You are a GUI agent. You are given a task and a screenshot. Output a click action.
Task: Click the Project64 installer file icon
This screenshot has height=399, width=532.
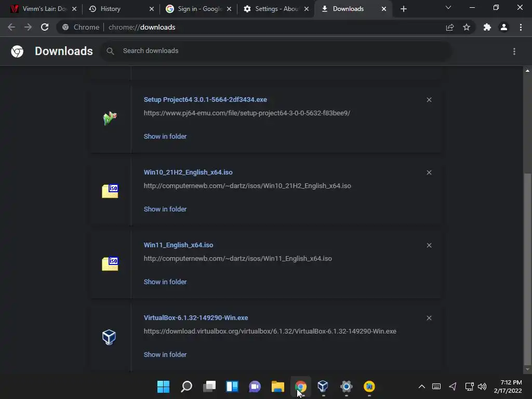click(x=110, y=118)
